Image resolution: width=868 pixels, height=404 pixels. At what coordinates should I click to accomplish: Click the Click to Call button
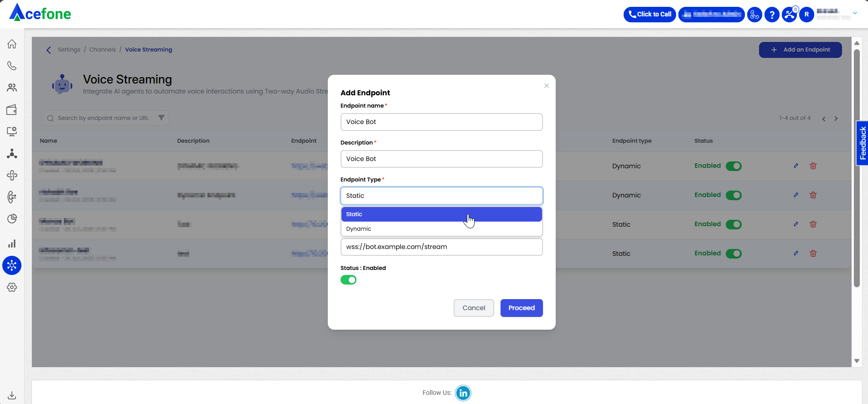[x=650, y=15]
